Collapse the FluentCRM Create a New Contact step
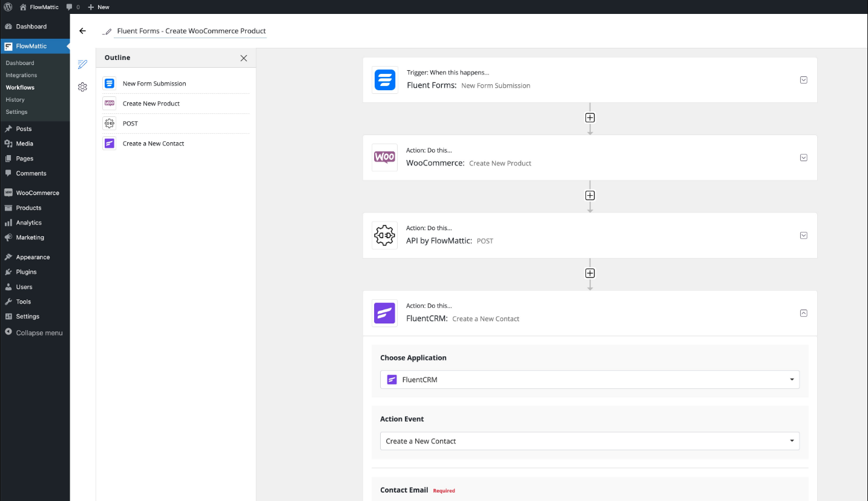This screenshot has width=868, height=501. tap(804, 313)
